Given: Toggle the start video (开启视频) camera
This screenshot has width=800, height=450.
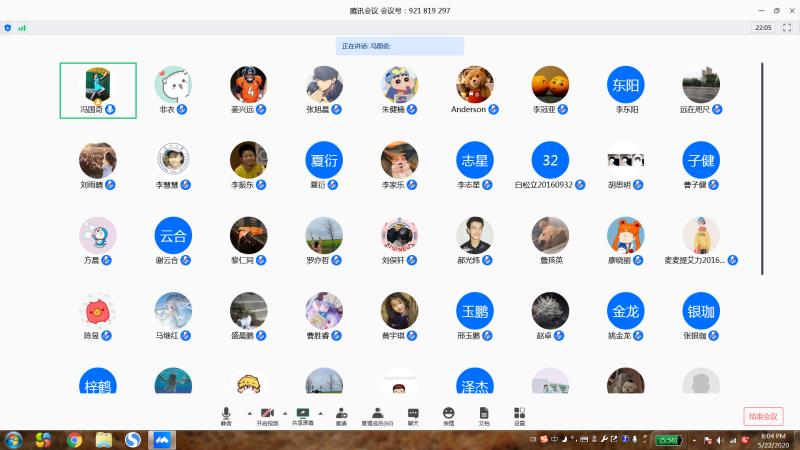Looking at the screenshot, I should tap(266, 413).
